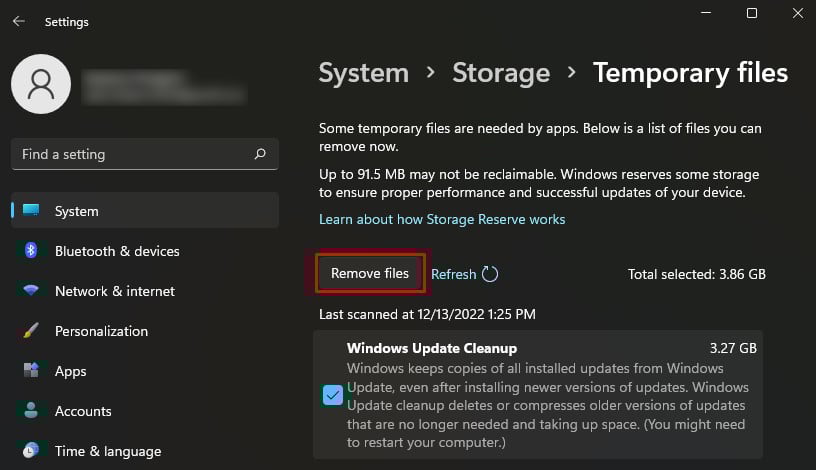816x470 pixels.
Task: Navigate to Storage in breadcrumb
Action: [501, 73]
